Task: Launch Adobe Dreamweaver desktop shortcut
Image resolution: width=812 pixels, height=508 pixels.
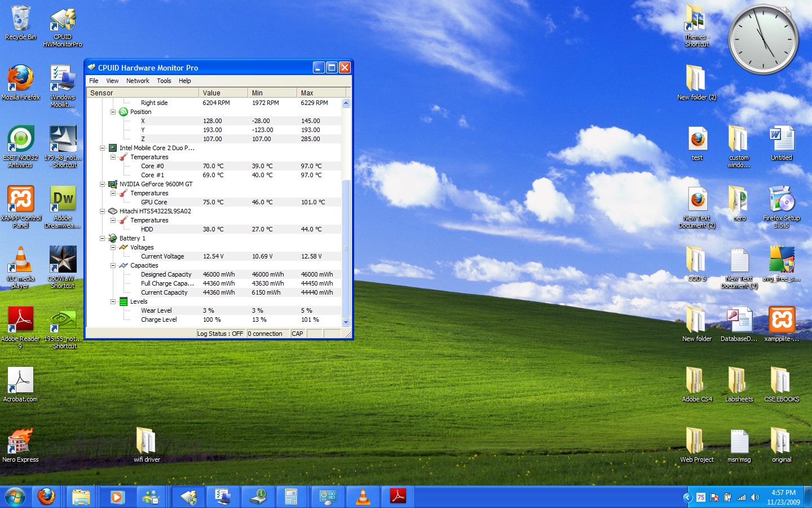Action: pos(63,207)
